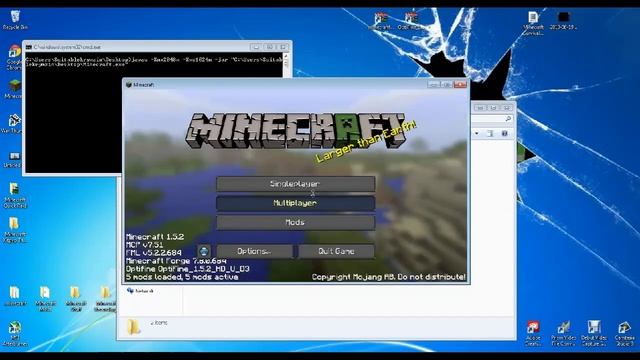Click the folder icon in Explorer details pane
Screen dimensions: 640x360
point(133,327)
